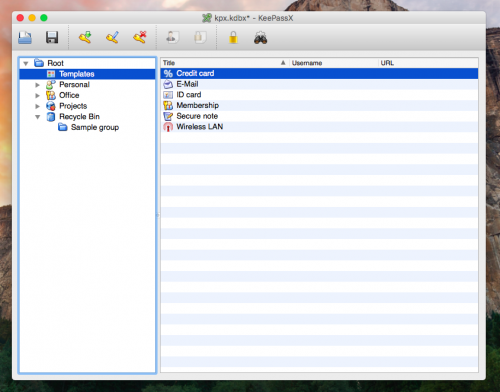Select the Root group label
This screenshot has width=500, height=392.
[55, 63]
